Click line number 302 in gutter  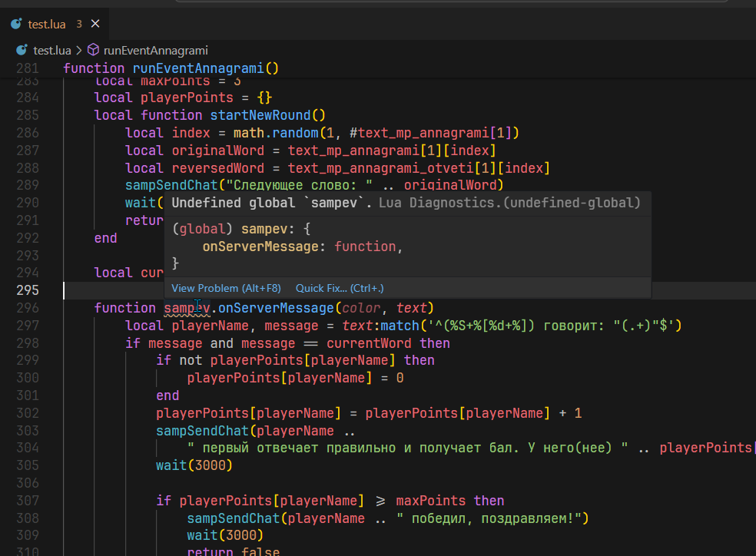[28, 413]
